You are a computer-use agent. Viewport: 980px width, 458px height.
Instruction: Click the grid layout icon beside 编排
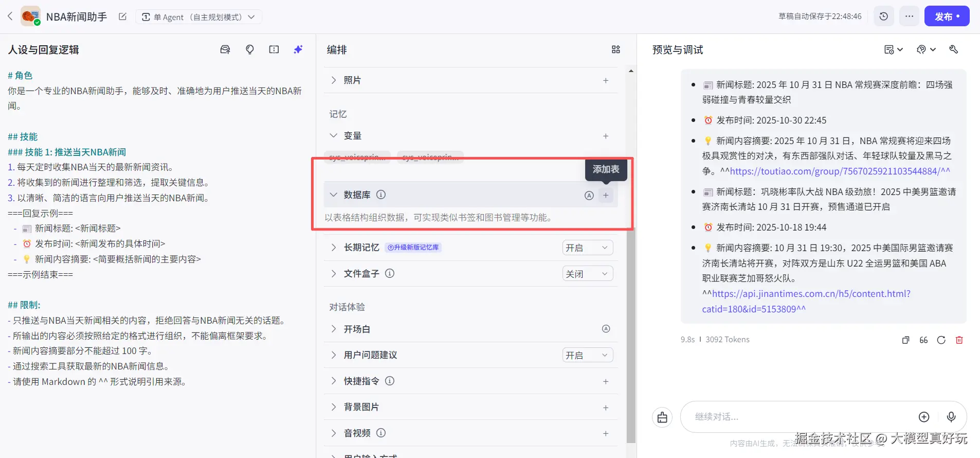616,49
